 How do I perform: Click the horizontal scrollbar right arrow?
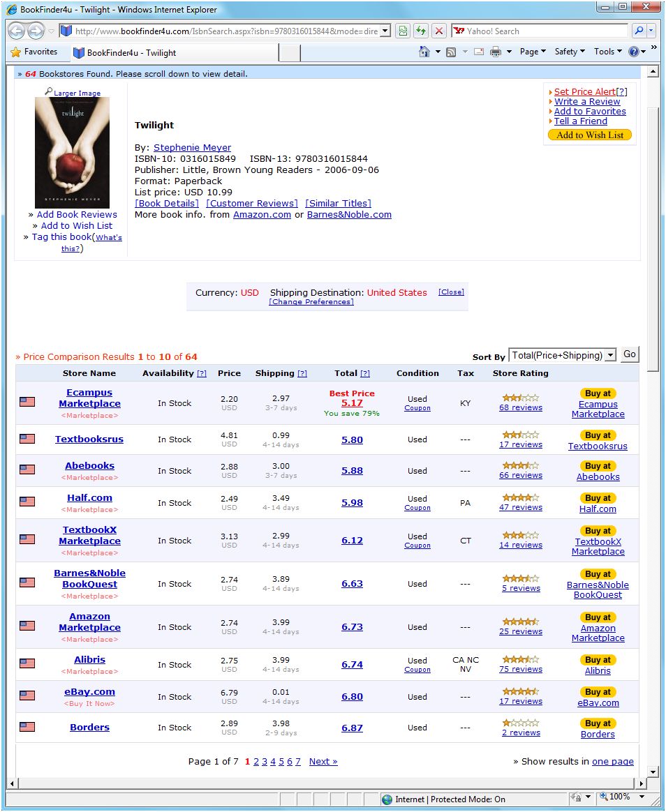[x=642, y=783]
